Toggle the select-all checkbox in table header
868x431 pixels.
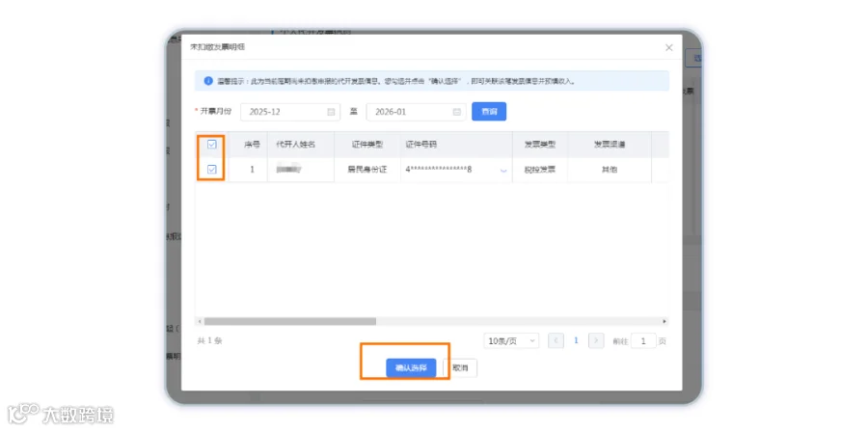point(211,145)
